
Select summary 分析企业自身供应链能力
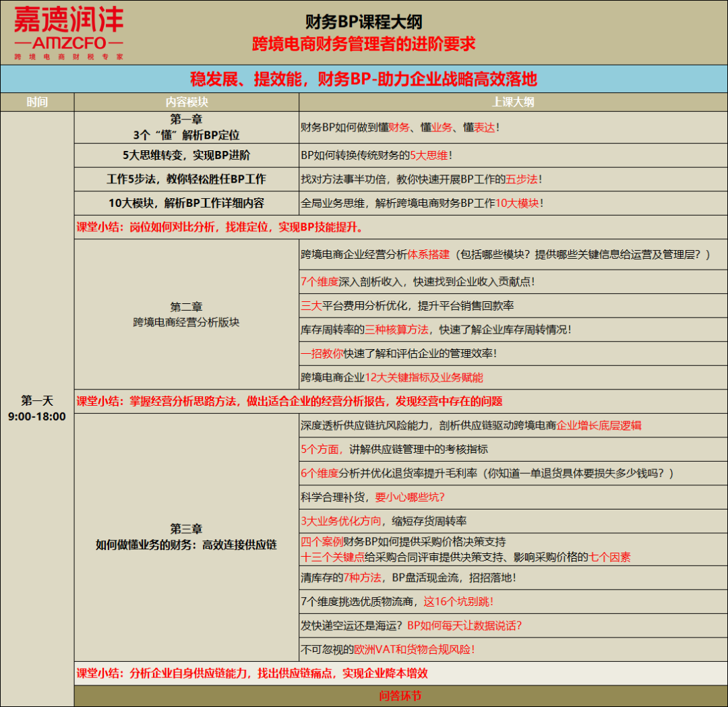tap(400, 673)
